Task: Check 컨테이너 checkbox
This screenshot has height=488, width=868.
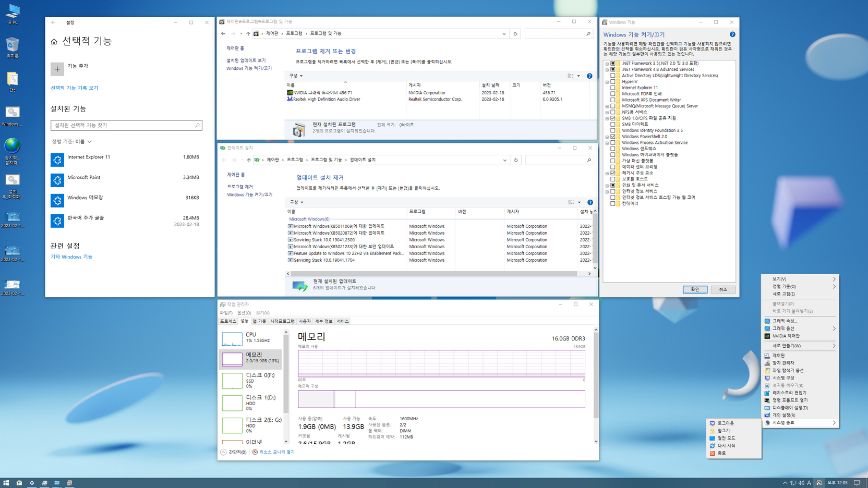Action: pyautogui.click(x=613, y=203)
